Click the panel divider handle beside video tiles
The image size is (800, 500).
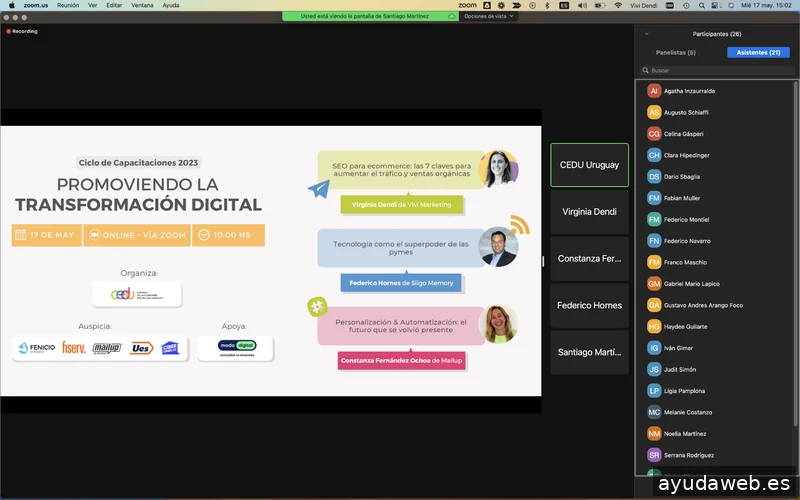coord(543,261)
